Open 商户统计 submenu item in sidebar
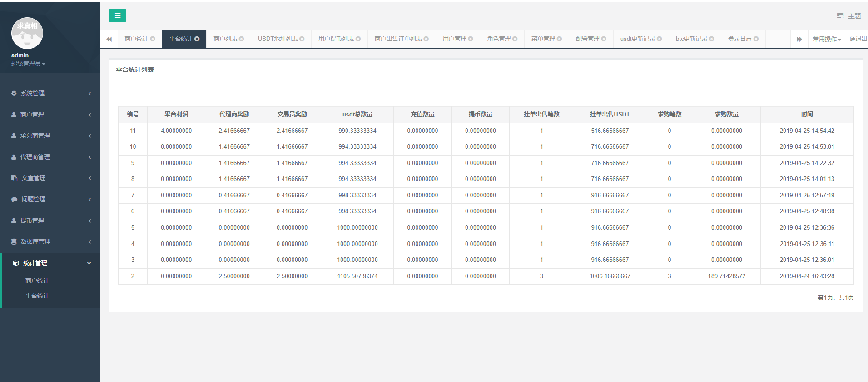Viewport: 868px width, 382px height. coord(37,281)
